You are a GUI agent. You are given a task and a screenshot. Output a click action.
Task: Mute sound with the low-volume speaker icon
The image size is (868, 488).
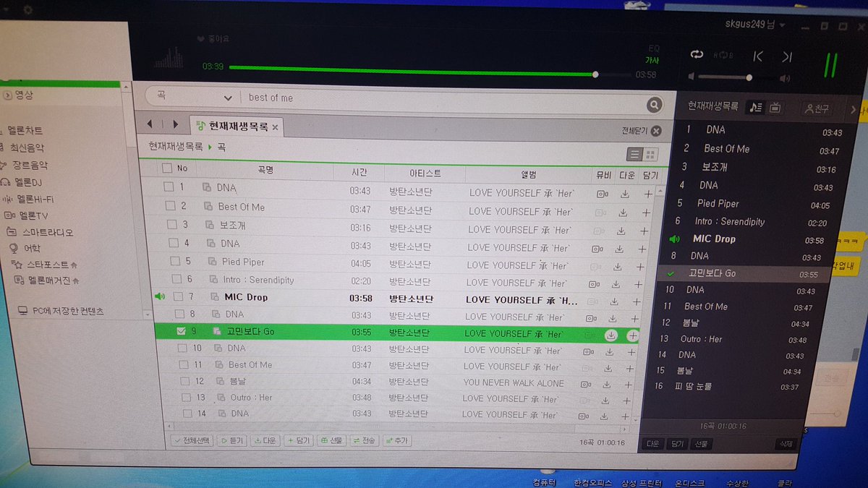pos(692,77)
